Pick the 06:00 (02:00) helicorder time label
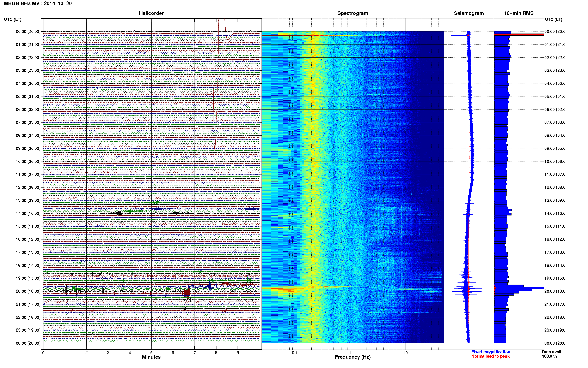The width and height of the screenshot is (588, 368). (x=28, y=109)
